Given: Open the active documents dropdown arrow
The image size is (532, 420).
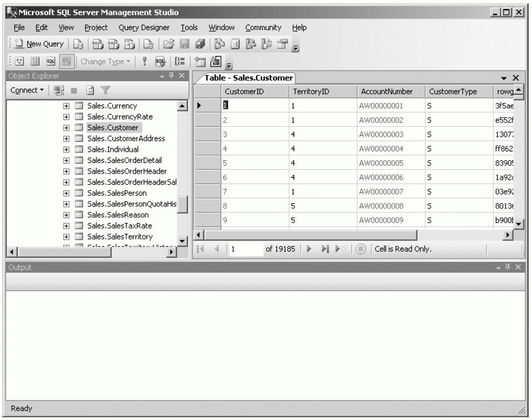Looking at the screenshot, I should (x=504, y=78).
